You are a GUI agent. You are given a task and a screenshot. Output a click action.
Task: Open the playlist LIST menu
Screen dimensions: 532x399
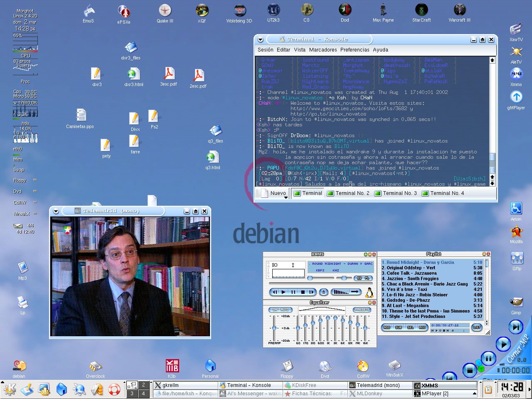point(477,327)
